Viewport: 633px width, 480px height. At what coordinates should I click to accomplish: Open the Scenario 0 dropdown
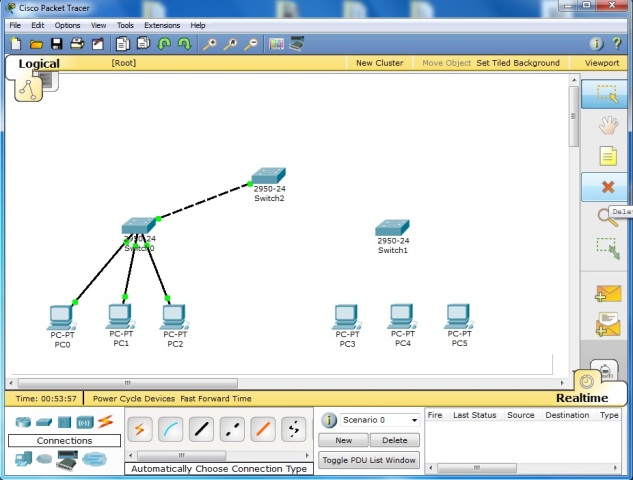(380, 420)
